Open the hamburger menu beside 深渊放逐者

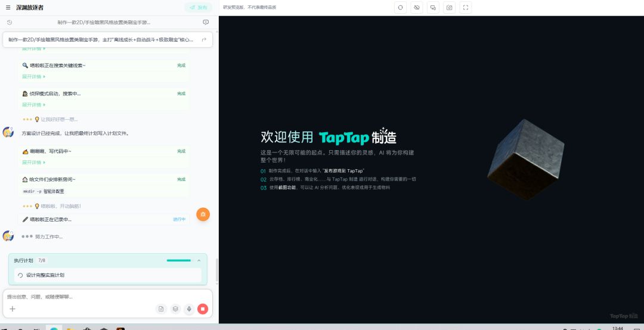pyautogui.click(x=8, y=7)
